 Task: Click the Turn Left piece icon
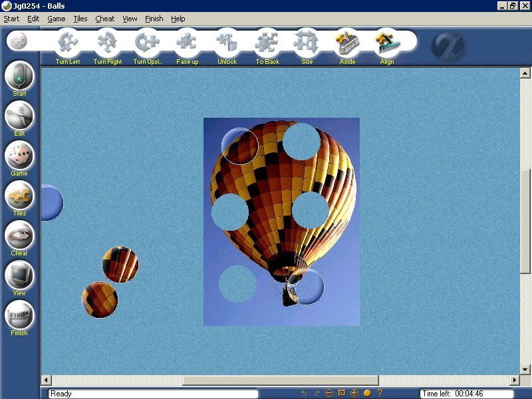coord(68,43)
